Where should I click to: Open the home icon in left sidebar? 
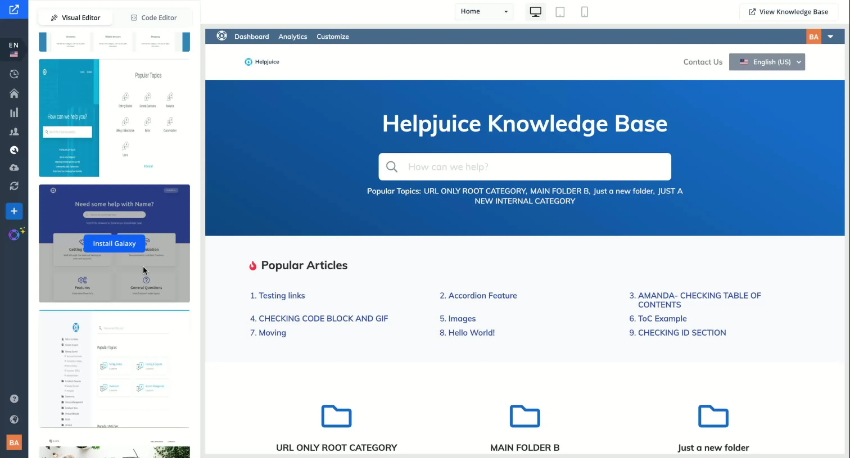point(14,93)
